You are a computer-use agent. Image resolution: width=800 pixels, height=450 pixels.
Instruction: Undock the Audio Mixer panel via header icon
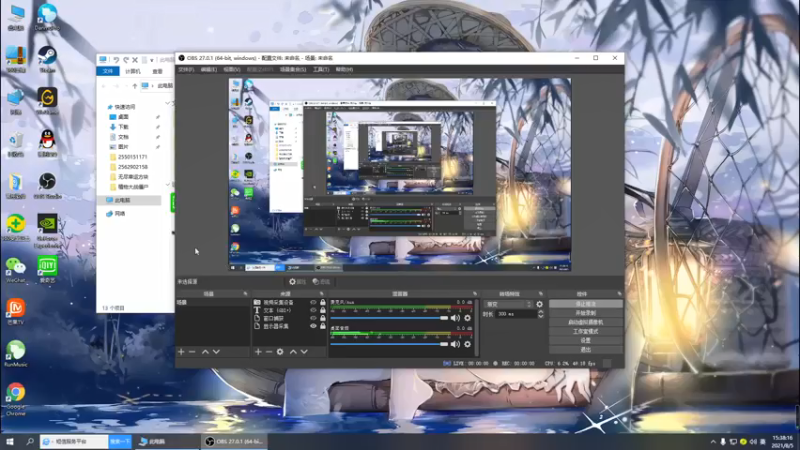click(475, 294)
